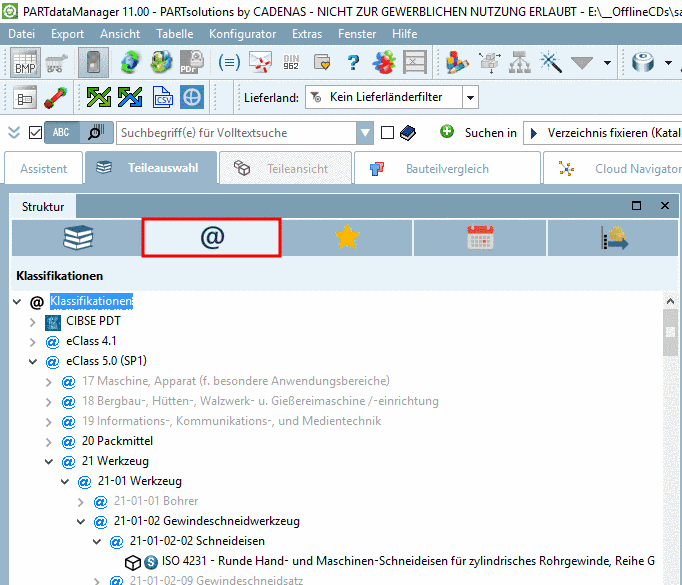Collapse the 21-01-02-02 Schneideisen node
682x585 pixels.
[97, 542]
